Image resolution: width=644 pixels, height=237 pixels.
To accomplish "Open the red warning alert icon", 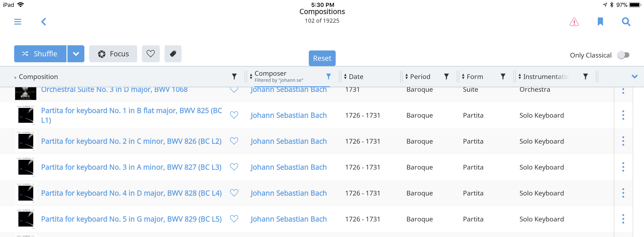I will (574, 22).
